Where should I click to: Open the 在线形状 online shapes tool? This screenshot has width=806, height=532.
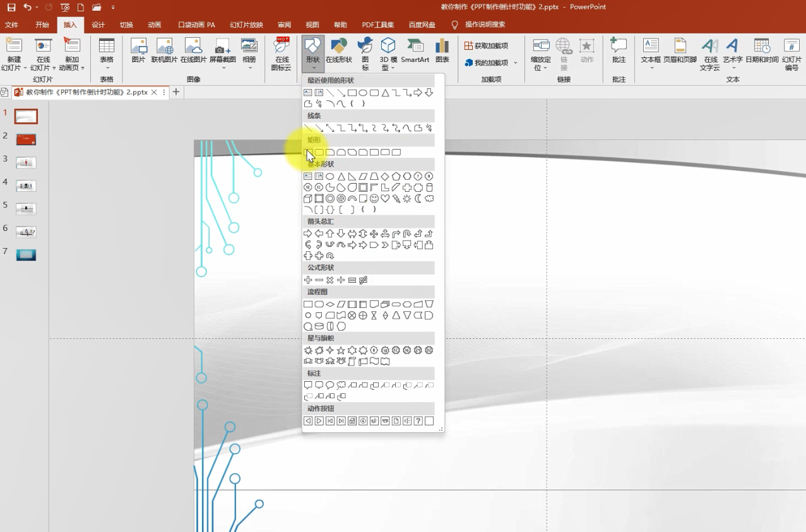(x=339, y=50)
